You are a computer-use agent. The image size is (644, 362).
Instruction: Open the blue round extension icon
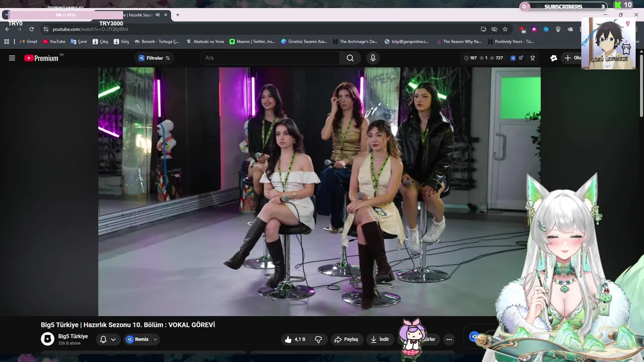coord(546,29)
